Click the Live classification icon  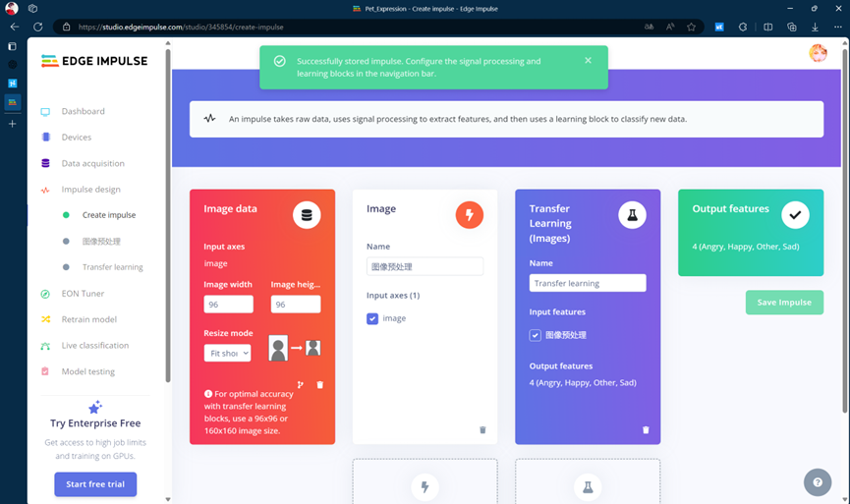click(45, 346)
